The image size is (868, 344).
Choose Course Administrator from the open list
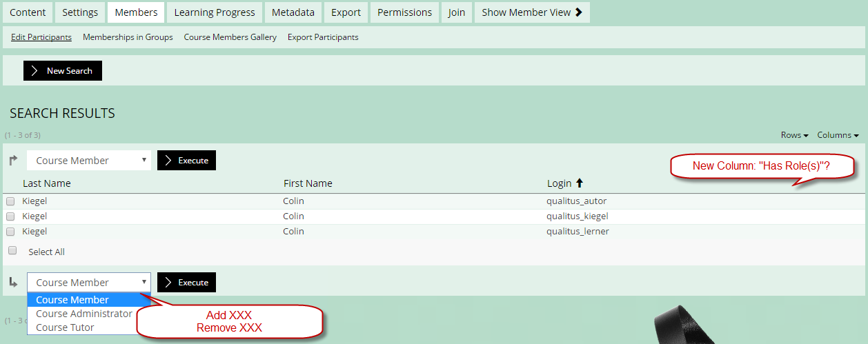click(x=84, y=314)
